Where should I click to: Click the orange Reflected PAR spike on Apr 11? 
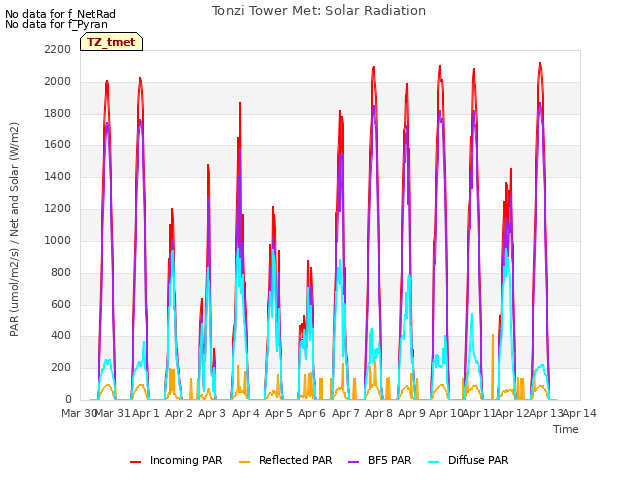[493, 336]
